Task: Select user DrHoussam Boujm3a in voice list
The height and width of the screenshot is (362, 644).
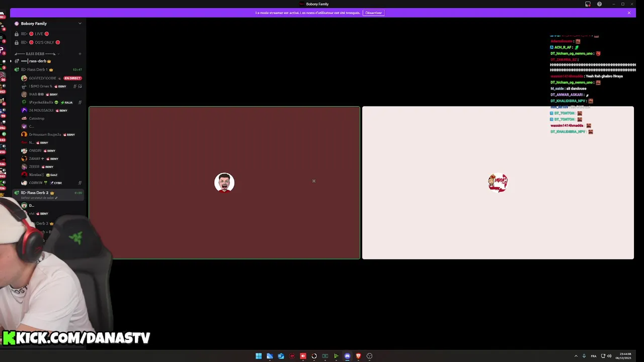Action: pyautogui.click(x=51, y=135)
